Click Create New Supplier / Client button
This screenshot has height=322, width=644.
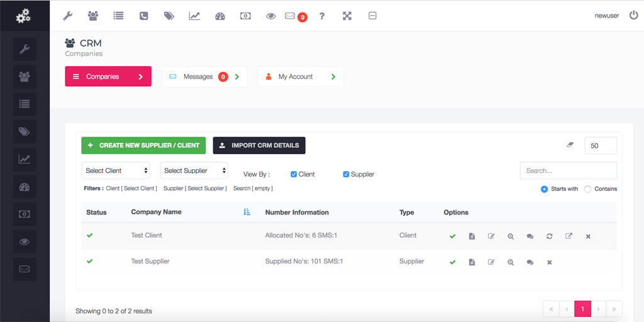click(x=143, y=145)
